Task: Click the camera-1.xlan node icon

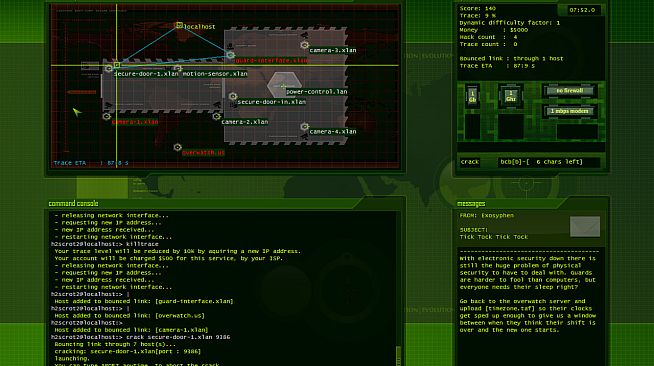Action: (x=106, y=116)
